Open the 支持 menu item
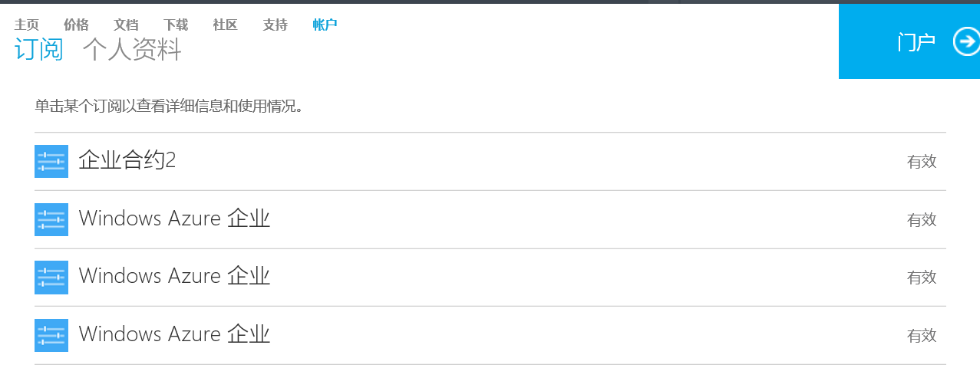 (x=276, y=25)
